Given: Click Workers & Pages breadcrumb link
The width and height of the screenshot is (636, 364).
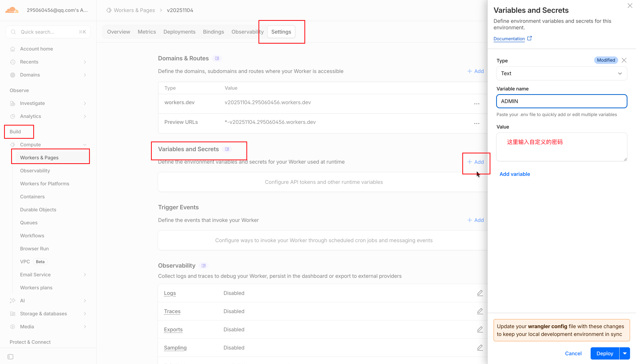Looking at the screenshot, I should point(134,10).
